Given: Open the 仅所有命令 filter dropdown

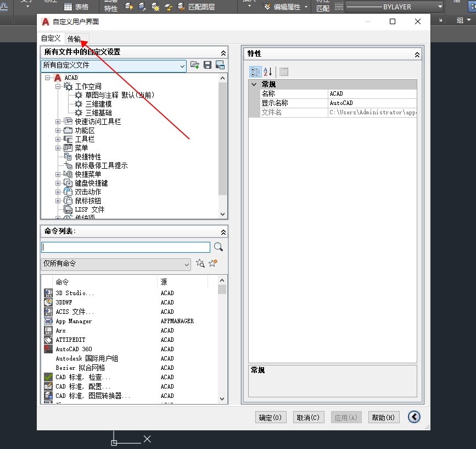Looking at the screenshot, I should pos(187,264).
